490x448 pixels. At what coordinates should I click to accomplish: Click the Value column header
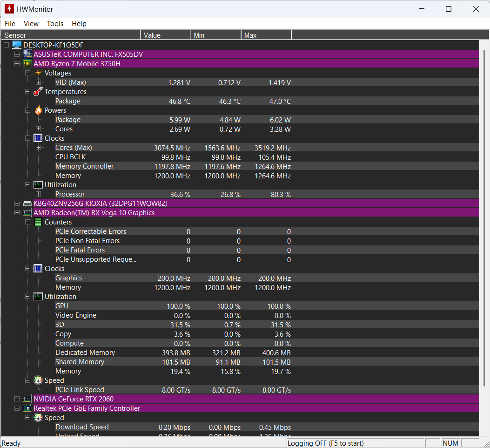click(x=166, y=35)
